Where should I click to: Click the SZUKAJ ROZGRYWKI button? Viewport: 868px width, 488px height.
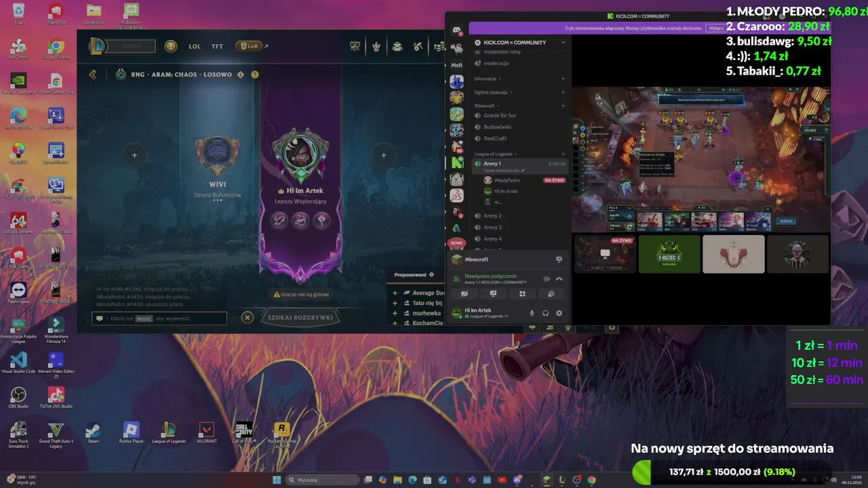pyautogui.click(x=300, y=317)
